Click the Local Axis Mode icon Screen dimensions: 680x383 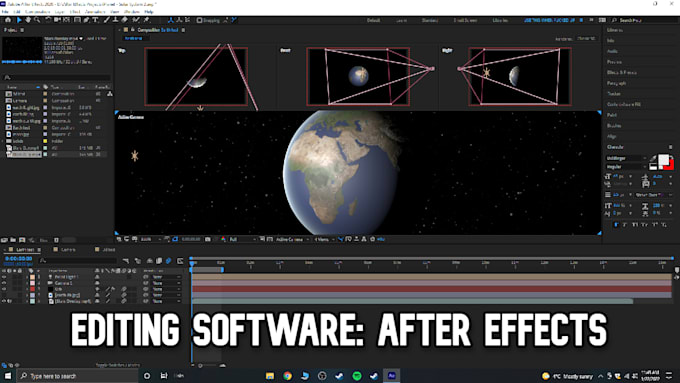[170, 20]
